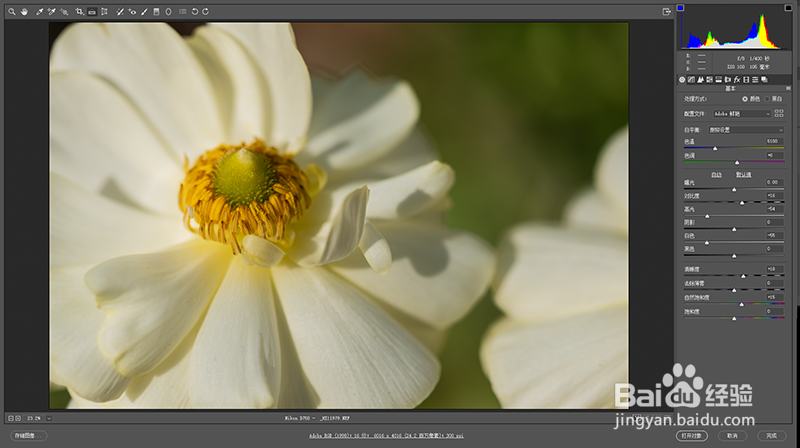Click the 曝光 exposure value field showing 0.00
The width and height of the screenshot is (800, 448).
(774, 182)
